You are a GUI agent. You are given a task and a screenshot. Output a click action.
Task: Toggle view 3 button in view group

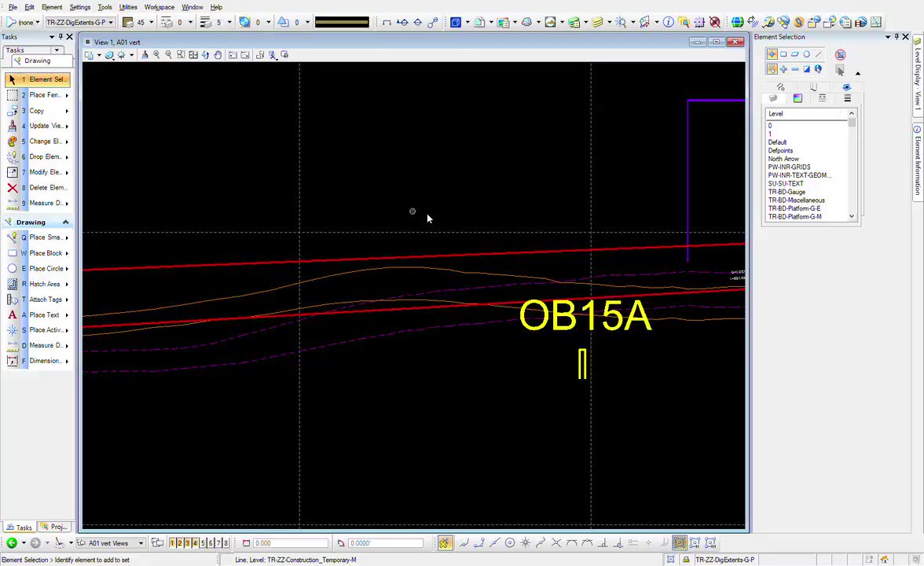point(187,543)
